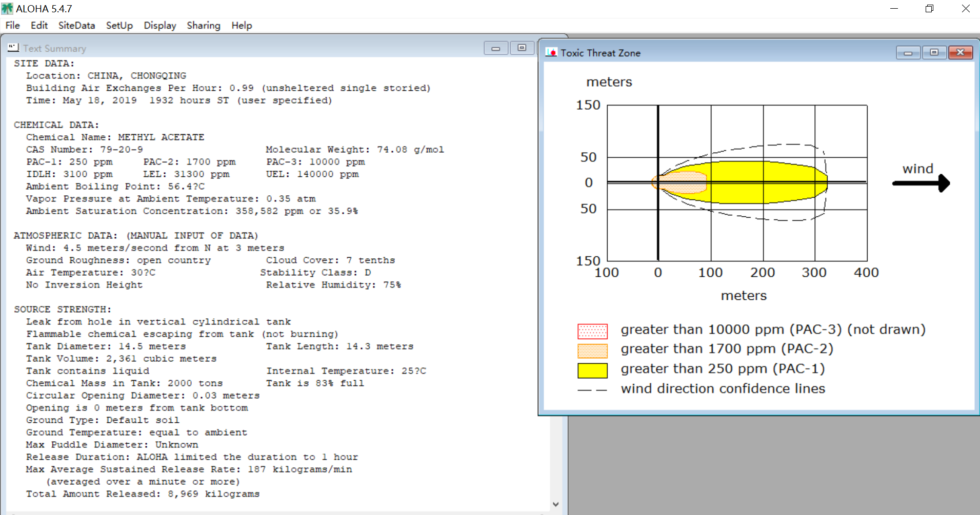
Task: Click the Toxic Threat Zone title text
Action: tap(601, 53)
